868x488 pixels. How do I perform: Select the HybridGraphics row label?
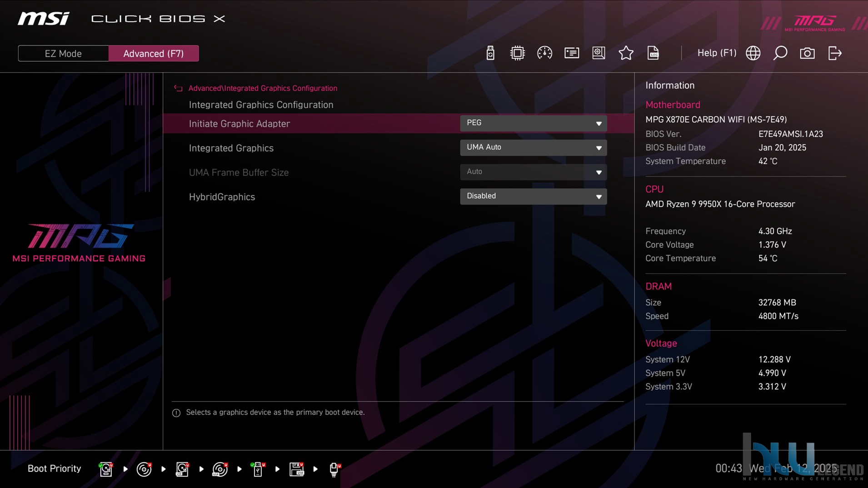(222, 197)
